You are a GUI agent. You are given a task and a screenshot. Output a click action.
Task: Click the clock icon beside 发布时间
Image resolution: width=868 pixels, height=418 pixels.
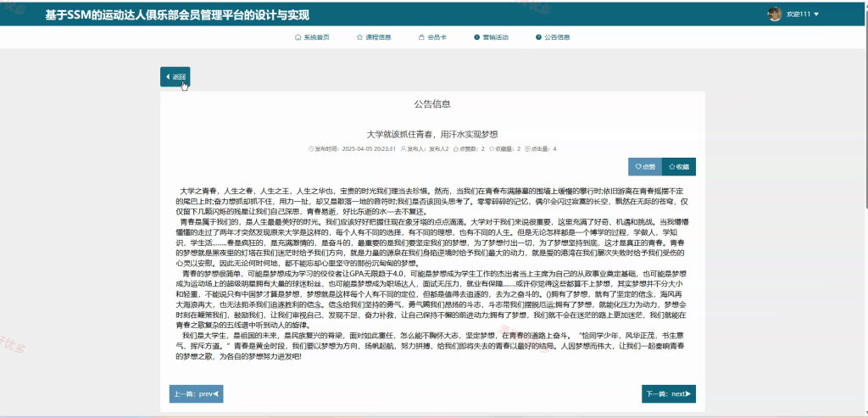(x=310, y=149)
